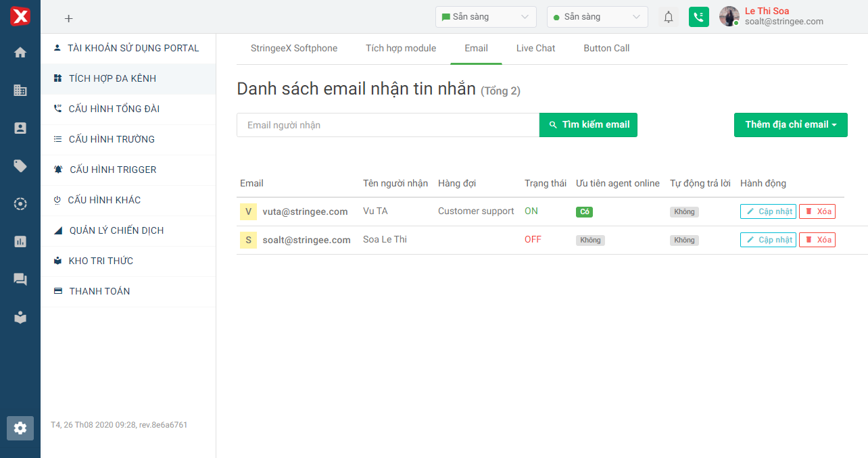Switch to the Live Chat tab

(x=535, y=48)
